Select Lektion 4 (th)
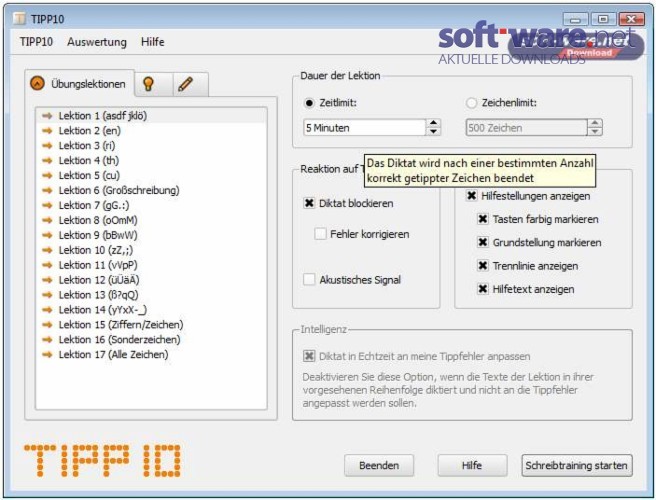The height and width of the screenshot is (500, 656). tap(151, 160)
